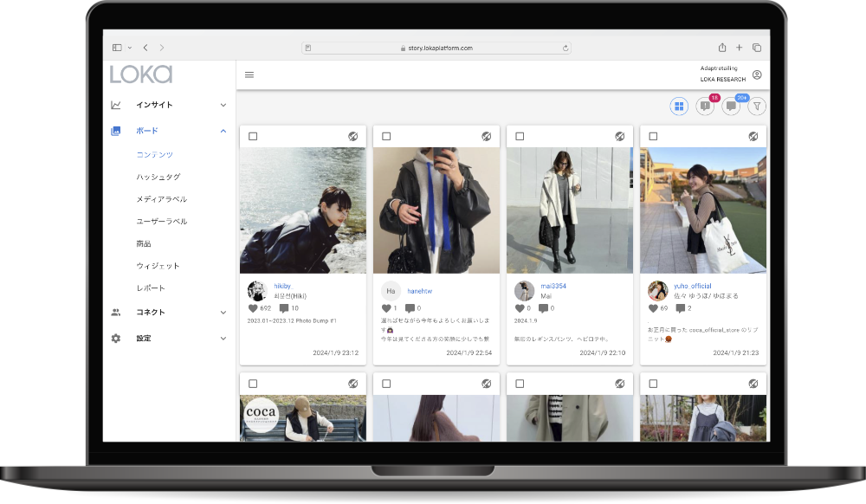Screen dimensions: 866x504
Task: Open comments icon with 20+ badge
Action: 731,107
